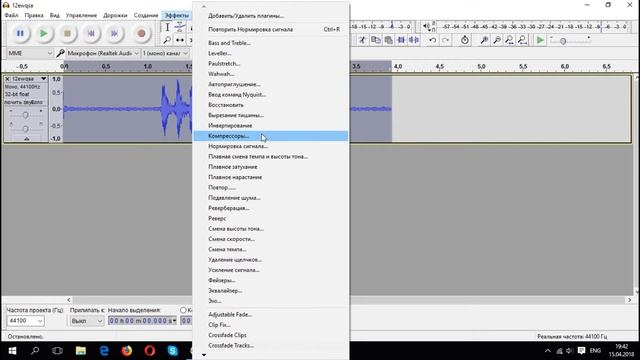Undo the last action
Screen dimensions: 640x360
pos(432,40)
